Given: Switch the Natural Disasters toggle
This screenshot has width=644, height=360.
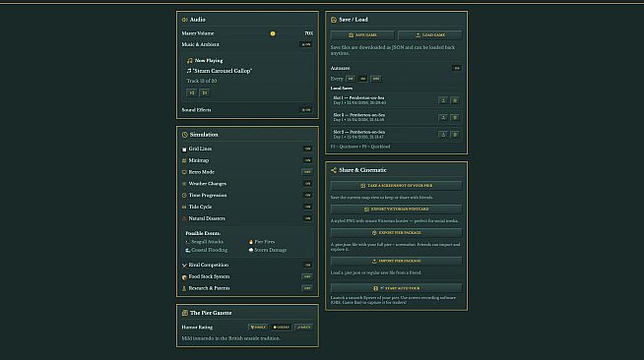Looking at the screenshot, I should tap(307, 218).
